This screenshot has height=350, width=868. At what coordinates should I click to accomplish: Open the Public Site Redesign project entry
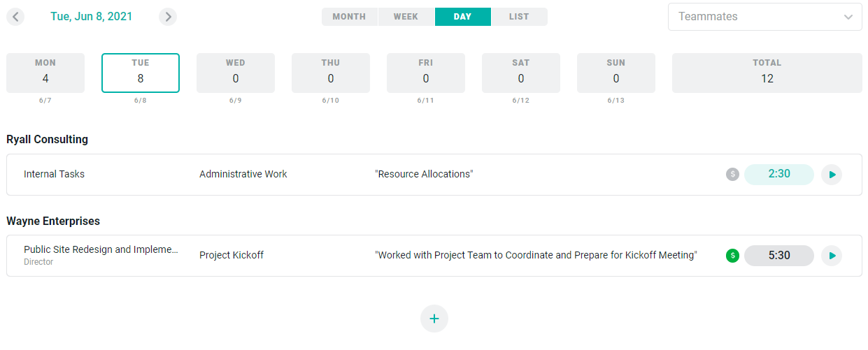[101, 250]
